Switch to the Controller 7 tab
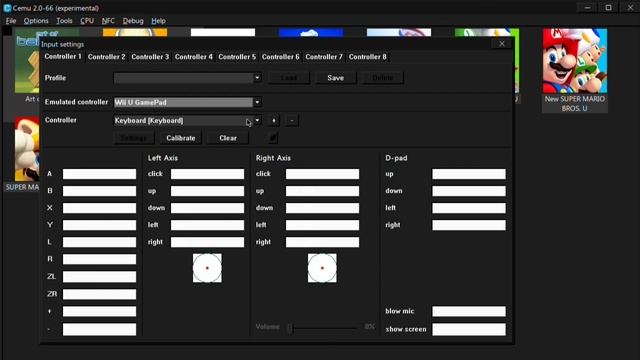Image resolution: width=640 pixels, height=360 pixels. pyautogui.click(x=324, y=57)
